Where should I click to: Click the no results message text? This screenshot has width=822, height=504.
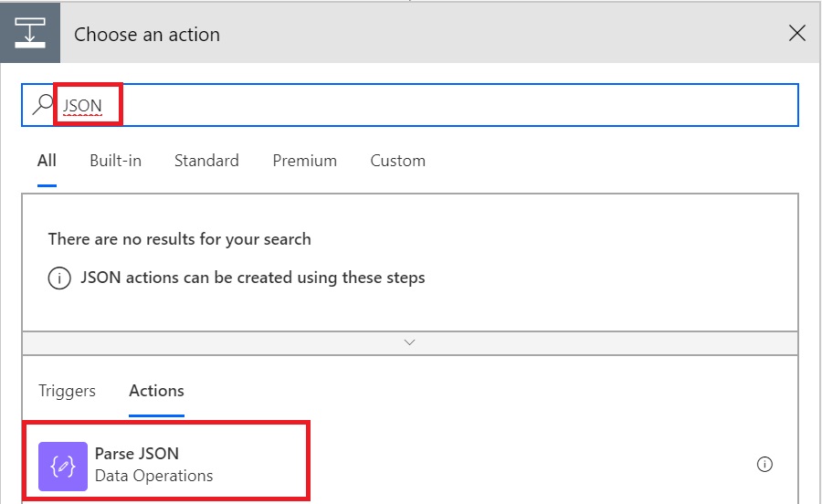pyautogui.click(x=179, y=239)
